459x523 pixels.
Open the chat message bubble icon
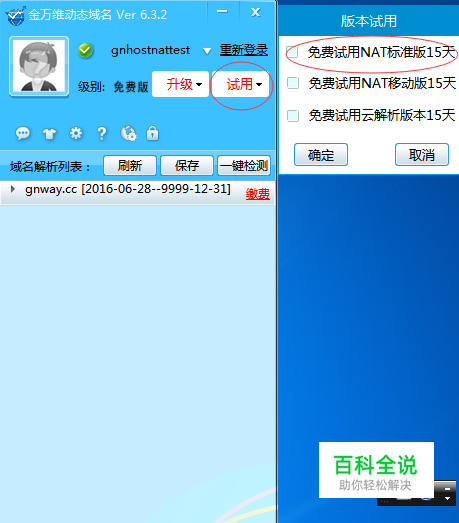[x=23, y=134]
